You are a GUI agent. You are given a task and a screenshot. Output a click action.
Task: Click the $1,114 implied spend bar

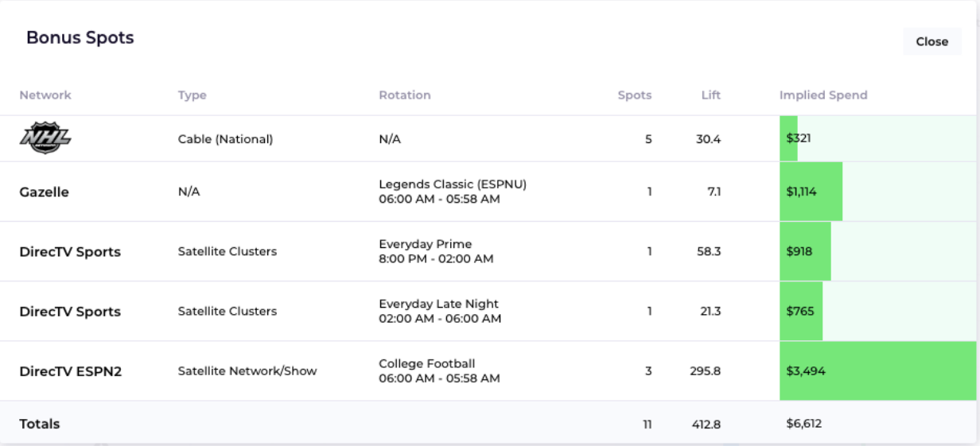click(x=811, y=192)
